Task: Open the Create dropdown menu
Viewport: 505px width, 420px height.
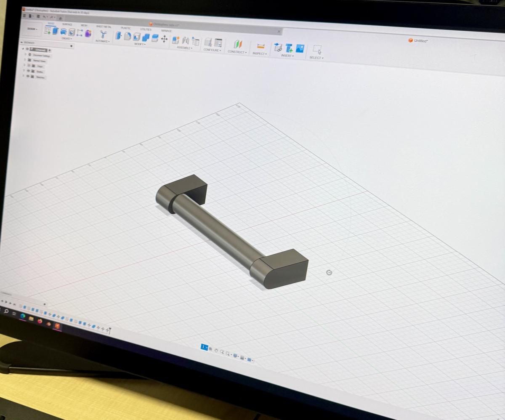Action: (66, 38)
